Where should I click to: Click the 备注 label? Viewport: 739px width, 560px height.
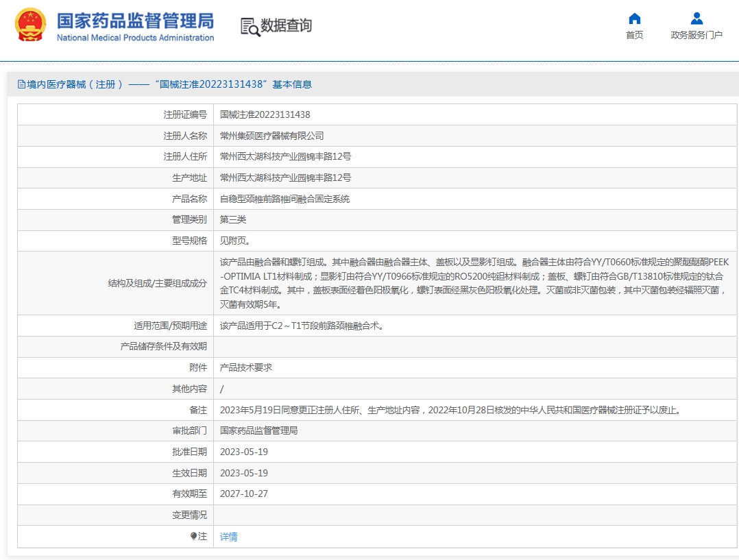[x=198, y=410]
